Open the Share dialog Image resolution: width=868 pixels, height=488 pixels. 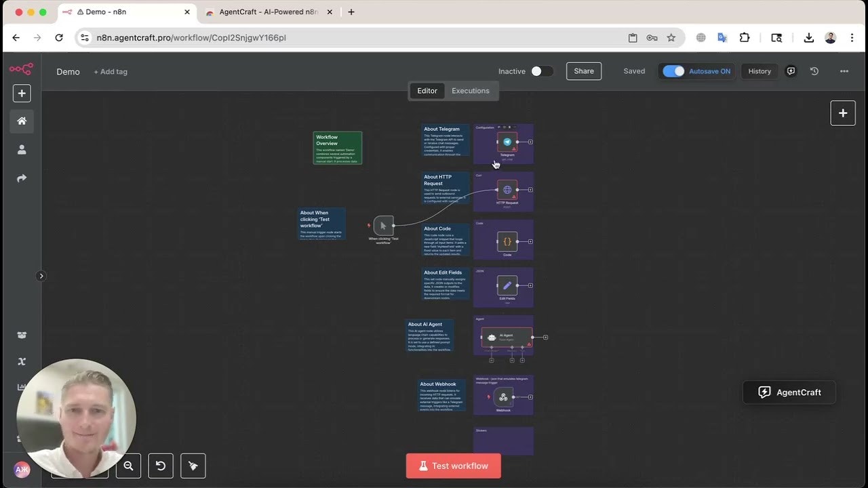(x=583, y=70)
